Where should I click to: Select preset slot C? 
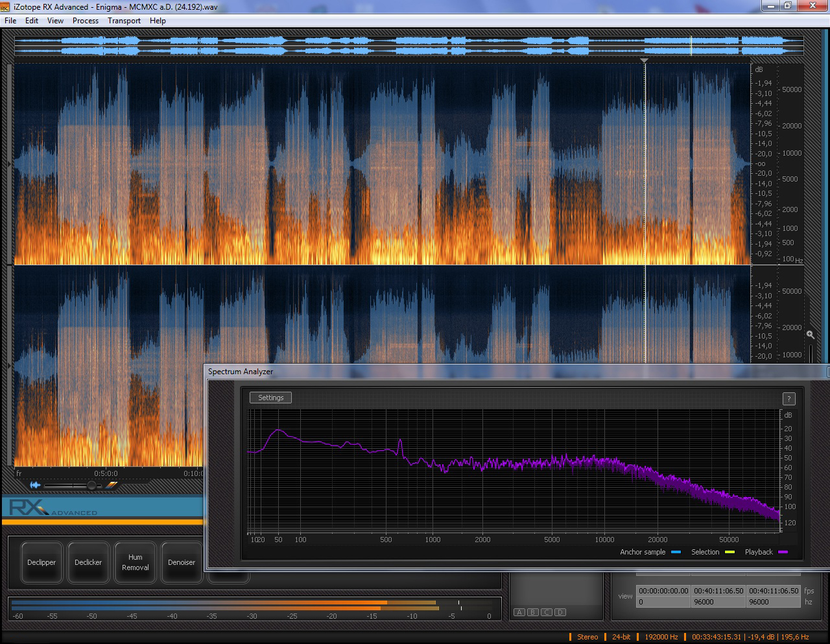point(547,612)
